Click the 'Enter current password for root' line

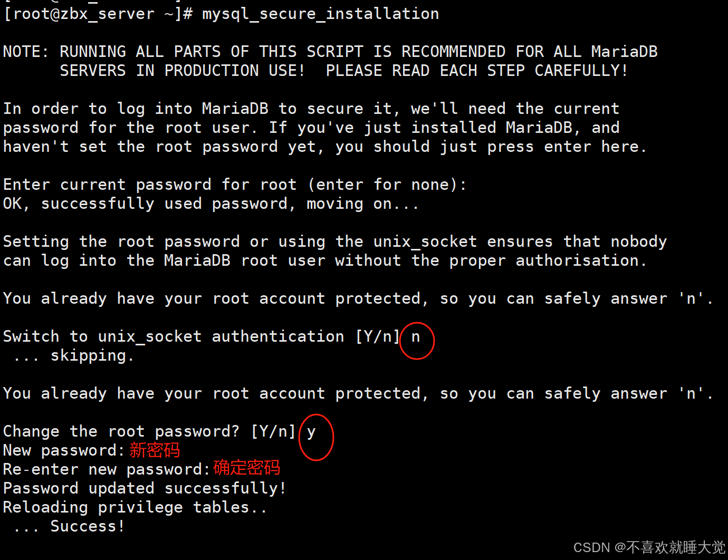click(235, 185)
